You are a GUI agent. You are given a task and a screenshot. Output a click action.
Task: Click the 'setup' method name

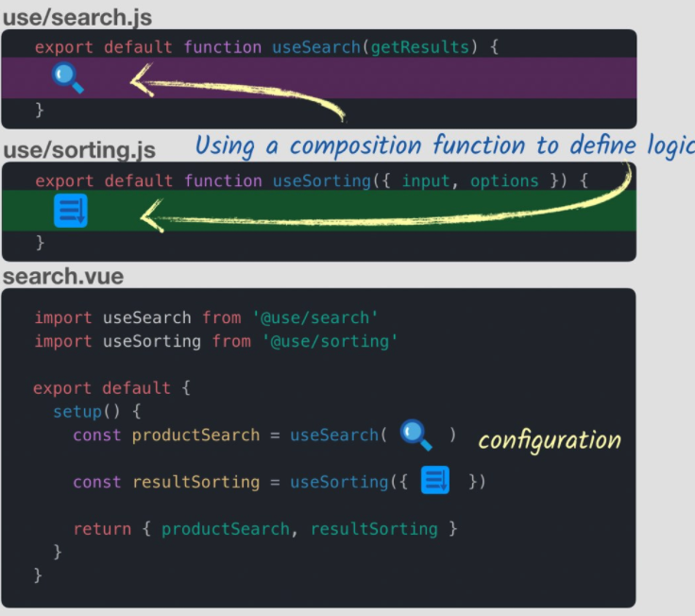pyautogui.click(x=77, y=412)
